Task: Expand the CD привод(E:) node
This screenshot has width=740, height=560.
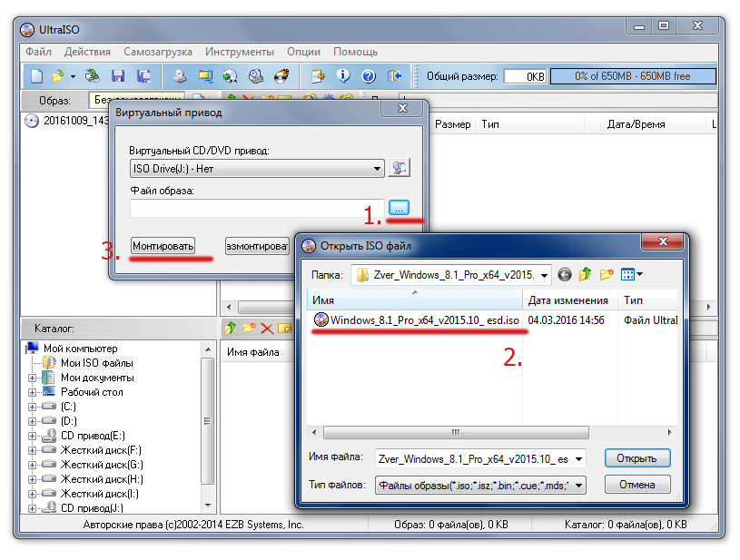Action: click(32, 436)
